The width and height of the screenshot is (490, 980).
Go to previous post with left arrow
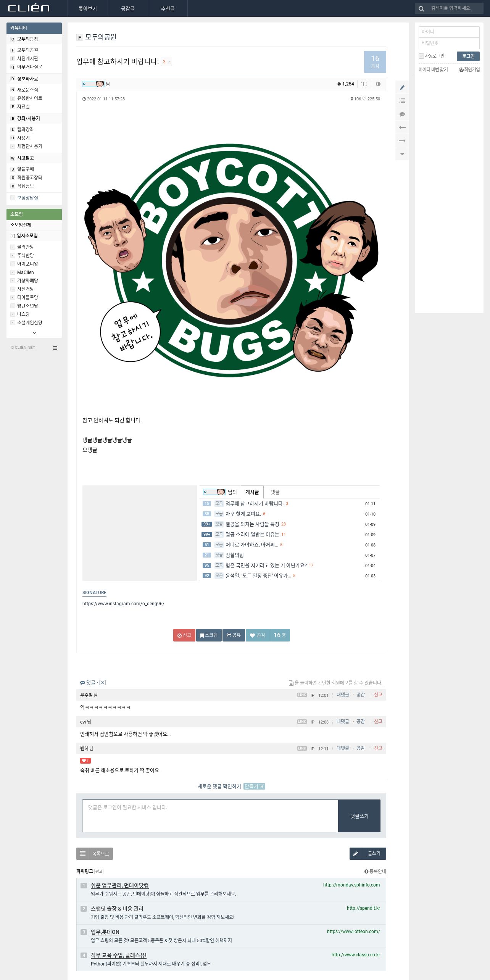point(402,127)
